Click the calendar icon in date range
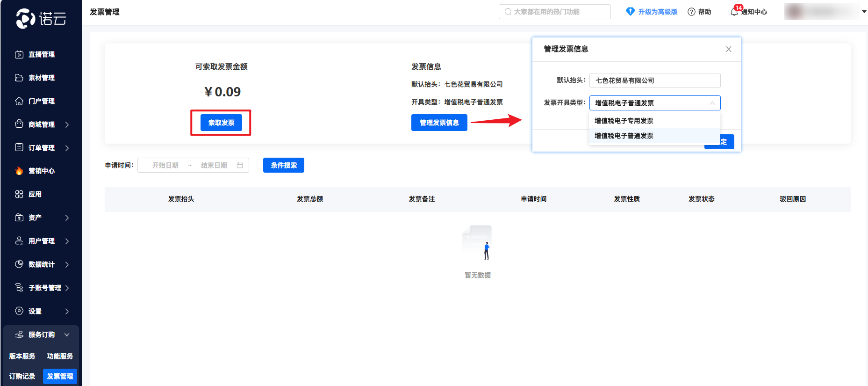The width and height of the screenshot is (868, 386). tap(240, 165)
